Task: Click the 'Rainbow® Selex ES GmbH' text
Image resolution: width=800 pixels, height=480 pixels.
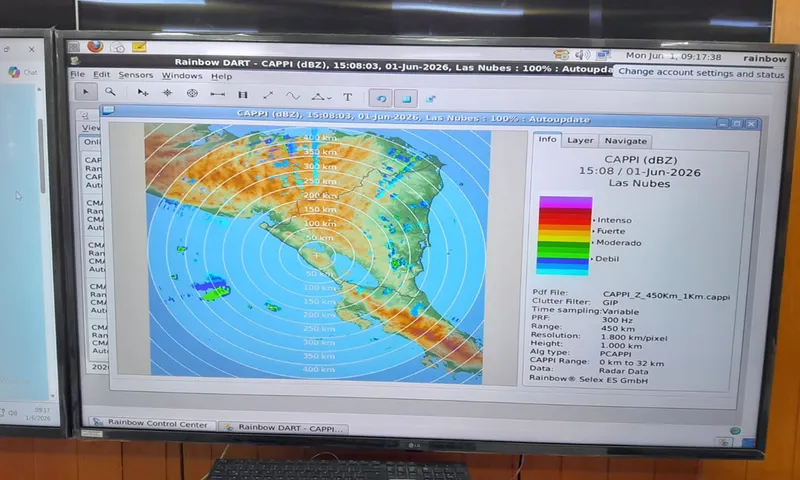Action: [x=588, y=379]
